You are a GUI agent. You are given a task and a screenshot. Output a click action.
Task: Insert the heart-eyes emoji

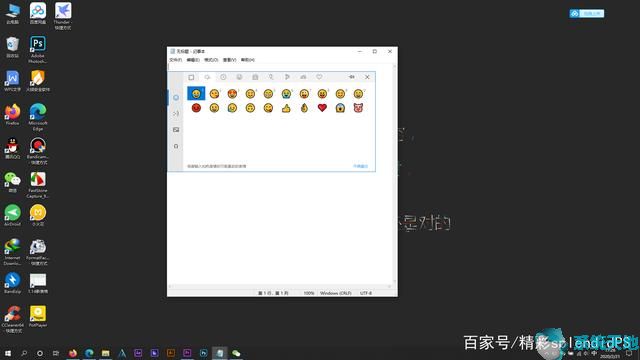tap(232, 94)
